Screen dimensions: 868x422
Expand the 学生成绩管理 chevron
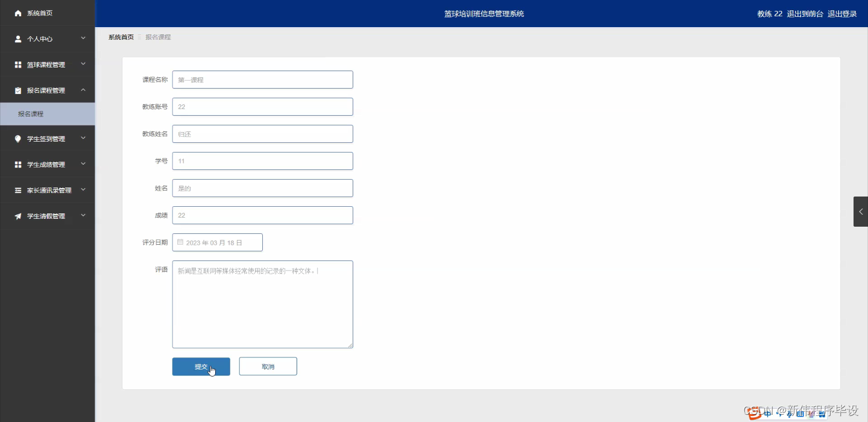(83, 164)
